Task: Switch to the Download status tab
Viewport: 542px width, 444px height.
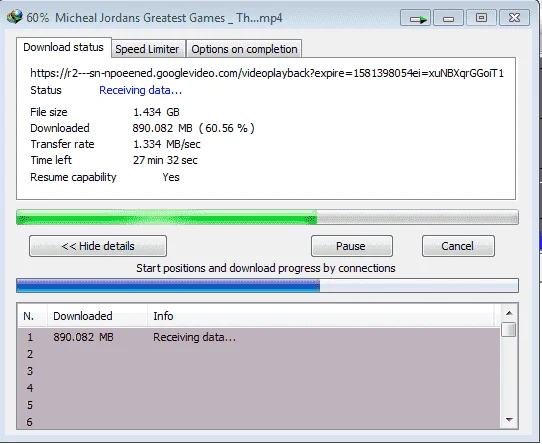Action: click(64, 47)
